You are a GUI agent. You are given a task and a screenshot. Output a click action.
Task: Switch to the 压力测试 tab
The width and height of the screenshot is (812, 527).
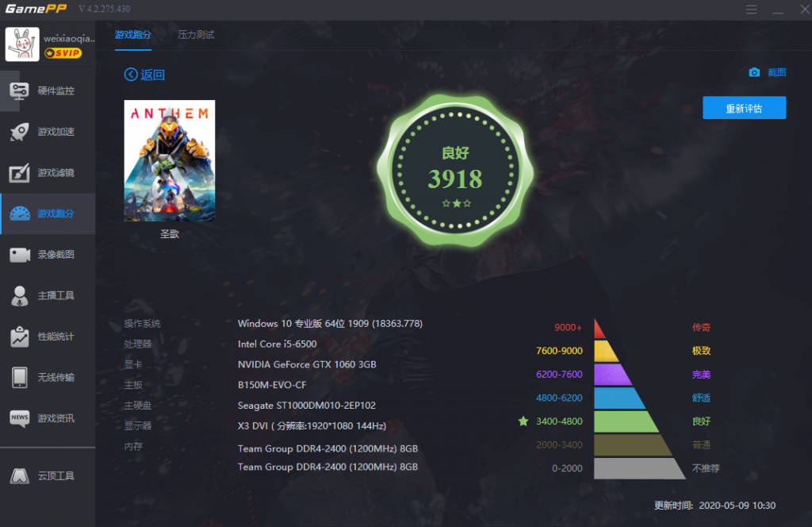point(196,35)
